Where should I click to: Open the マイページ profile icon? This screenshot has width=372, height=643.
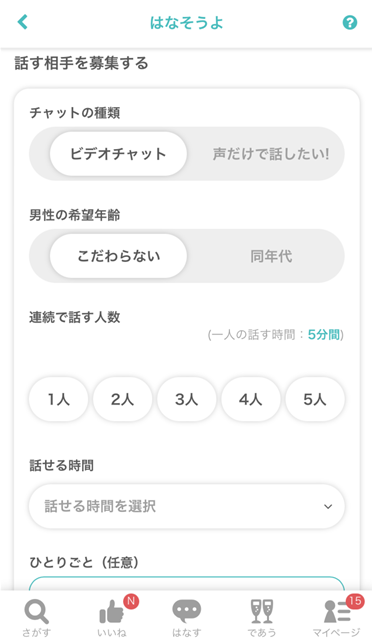pos(337,612)
